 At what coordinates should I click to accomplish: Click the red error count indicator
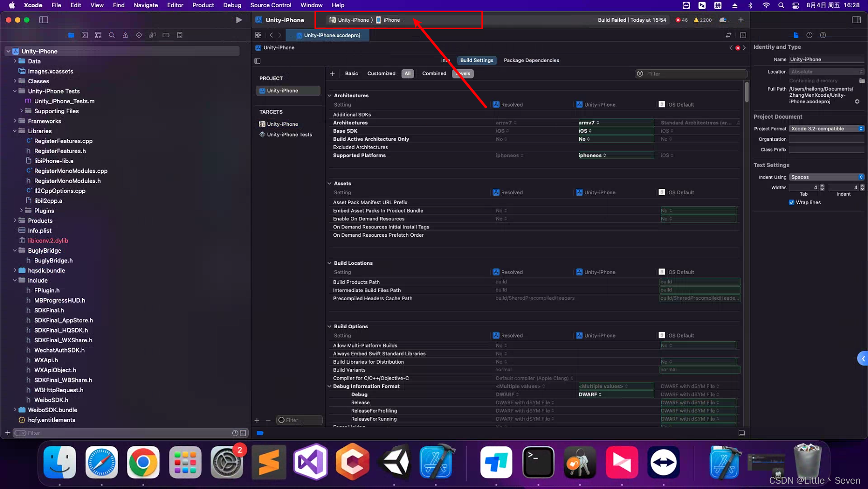[682, 20]
